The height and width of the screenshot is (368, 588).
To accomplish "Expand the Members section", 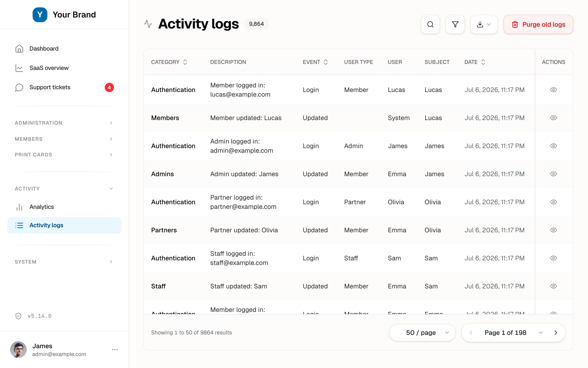I will [x=64, y=139].
